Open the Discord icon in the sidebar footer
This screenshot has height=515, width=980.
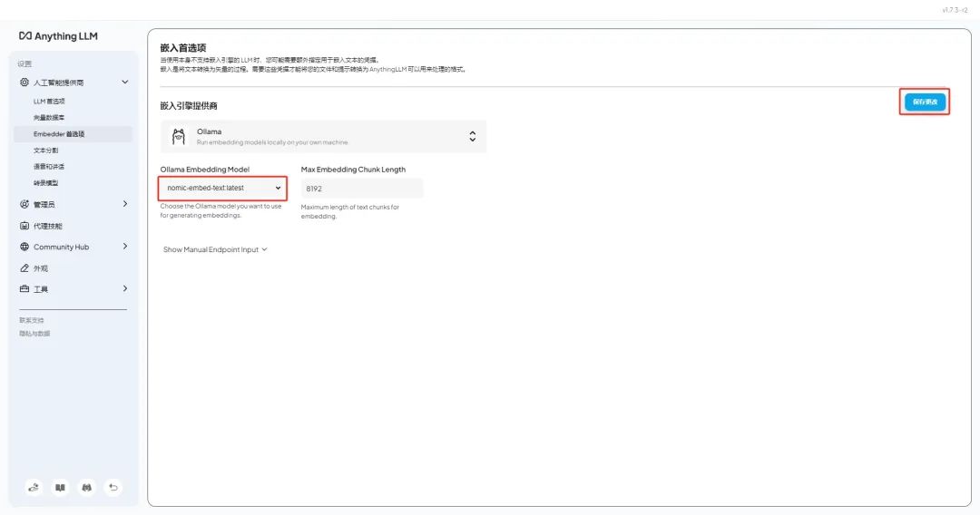pyautogui.click(x=87, y=488)
